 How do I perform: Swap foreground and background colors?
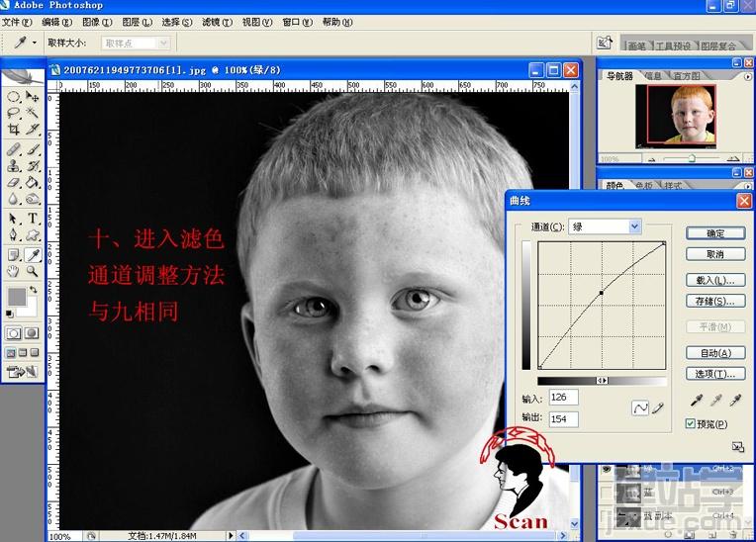coord(33,290)
